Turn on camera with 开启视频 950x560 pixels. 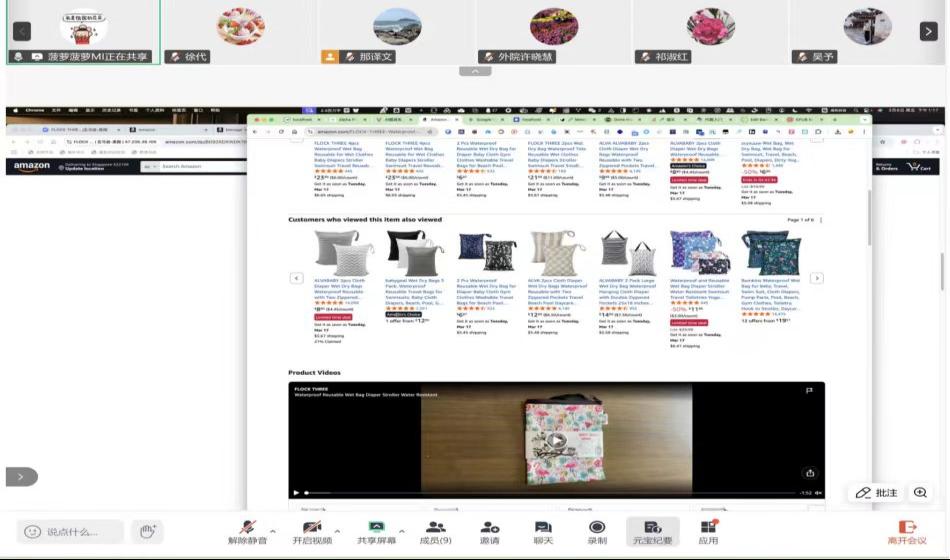coord(311,530)
